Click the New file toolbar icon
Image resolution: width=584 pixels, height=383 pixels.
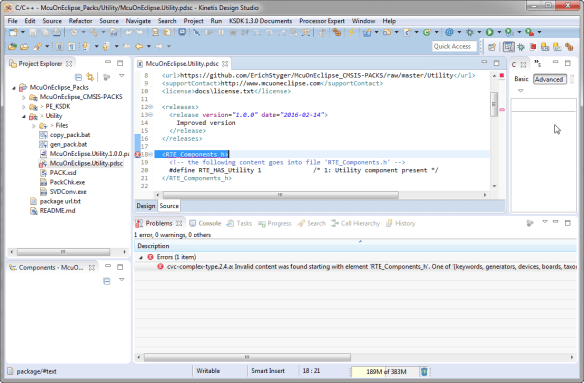click(13, 32)
